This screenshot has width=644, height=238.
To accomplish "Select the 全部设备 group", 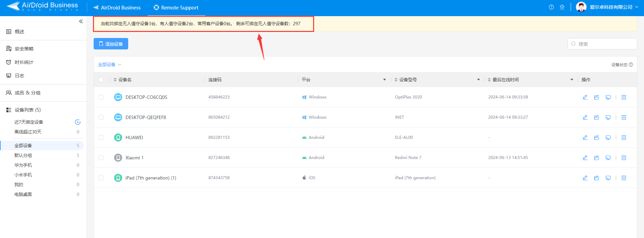I will pyautogui.click(x=42, y=146).
